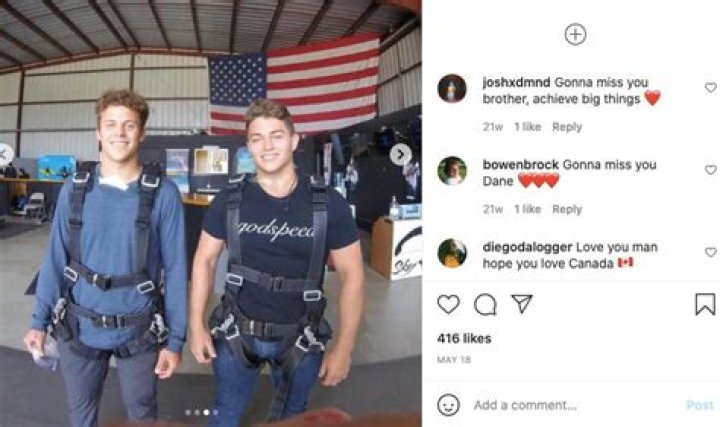720x427 pixels.
Task: Like joshxdmnd's comment with the small heart
Action: point(710,87)
